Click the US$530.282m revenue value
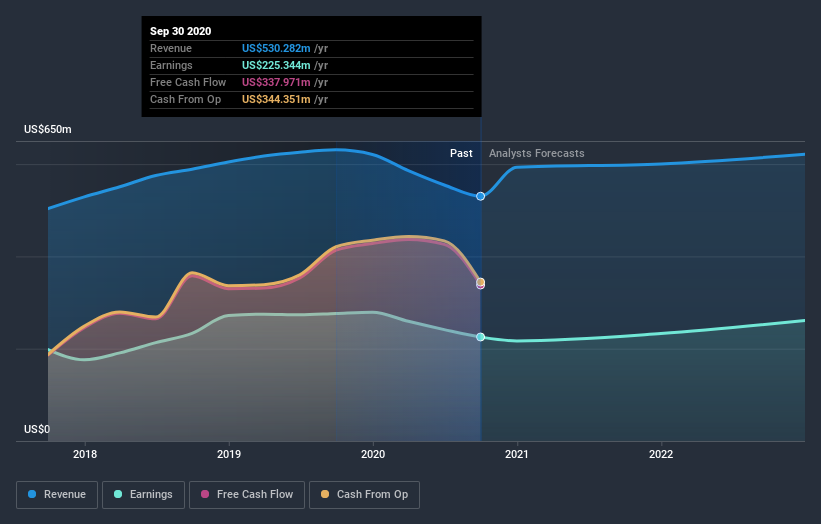Image resolution: width=821 pixels, height=524 pixels. tap(276, 48)
